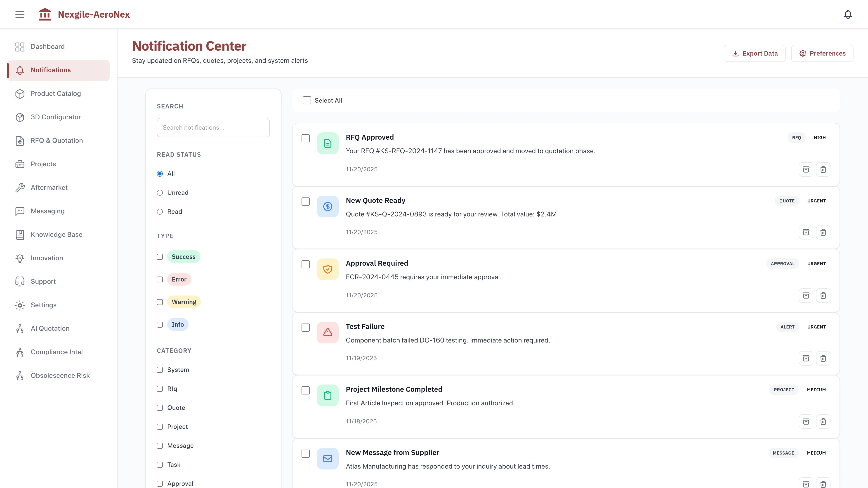The image size is (868, 488).
Task: Check the Project Milestone Completed notification checkbox
Action: [306, 390]
